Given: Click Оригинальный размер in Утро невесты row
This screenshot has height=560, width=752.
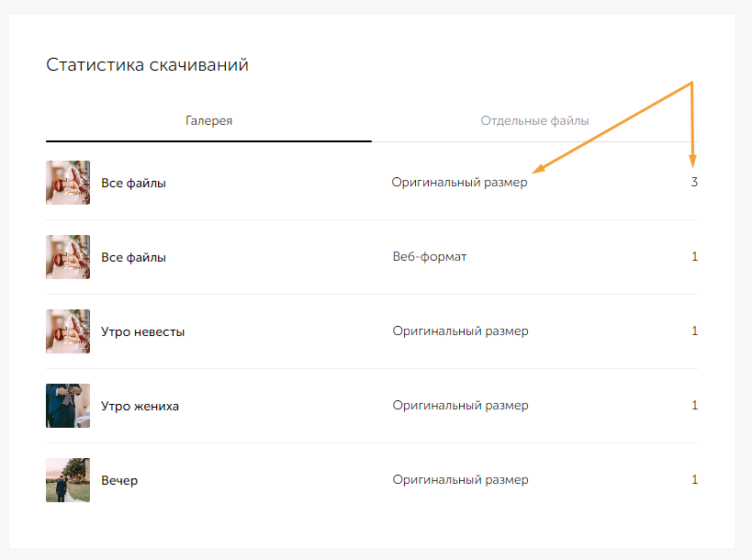Looking at the screenshot, I should (460, 331).
